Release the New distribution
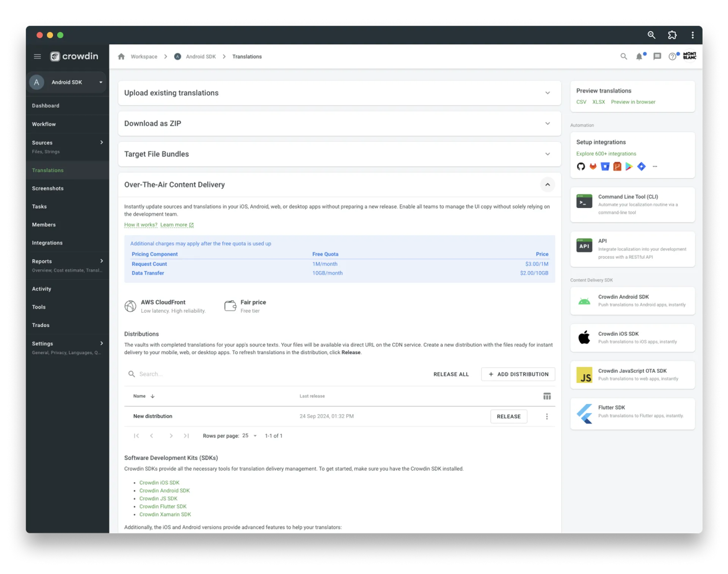This screenshot has width=728, height=574. (508, 416)
